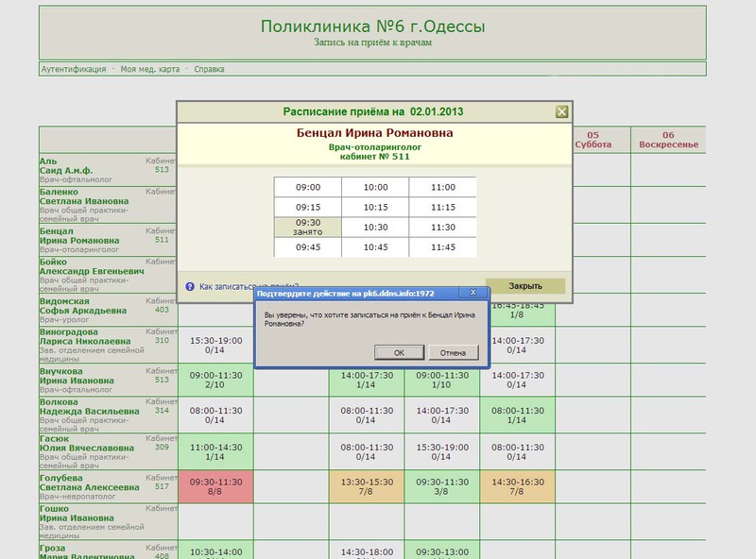The height and width of the screenshot is (559, 756).
Task: Open the Аутентификация menu item
Action: click(x=74, y=69)
